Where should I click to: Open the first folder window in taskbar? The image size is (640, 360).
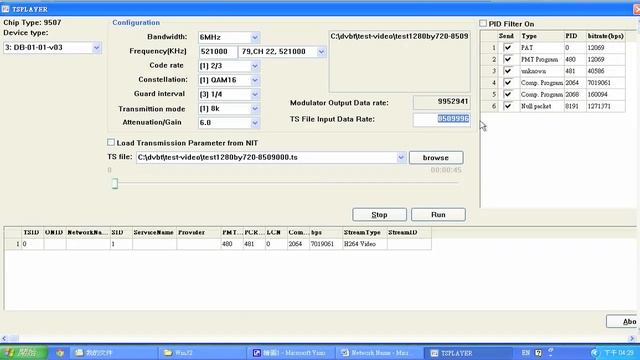point(113,353)
